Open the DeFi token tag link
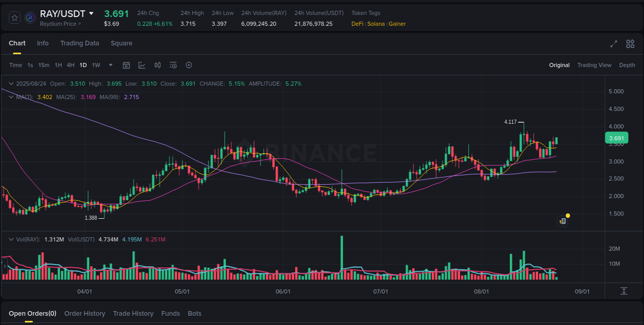The image size is (644, 325). (x=357, y=24)
